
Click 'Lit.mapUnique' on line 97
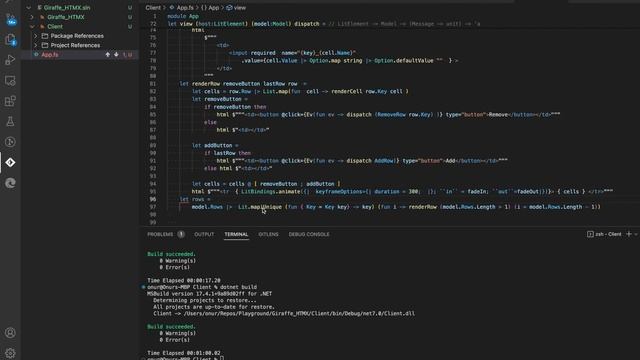pyautogui.click(x=260, y=207)
